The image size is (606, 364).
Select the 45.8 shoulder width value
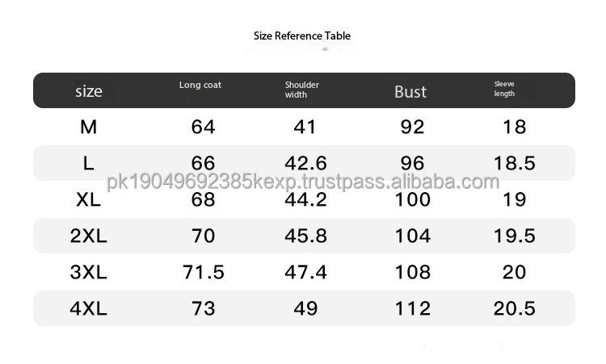tap(305, 236)
